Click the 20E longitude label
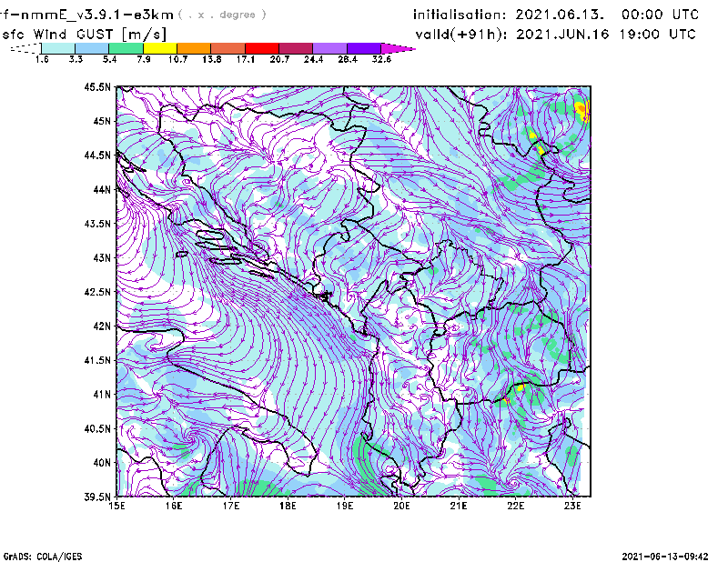This screenshot has width=728, height=562. tap(401, 506)
